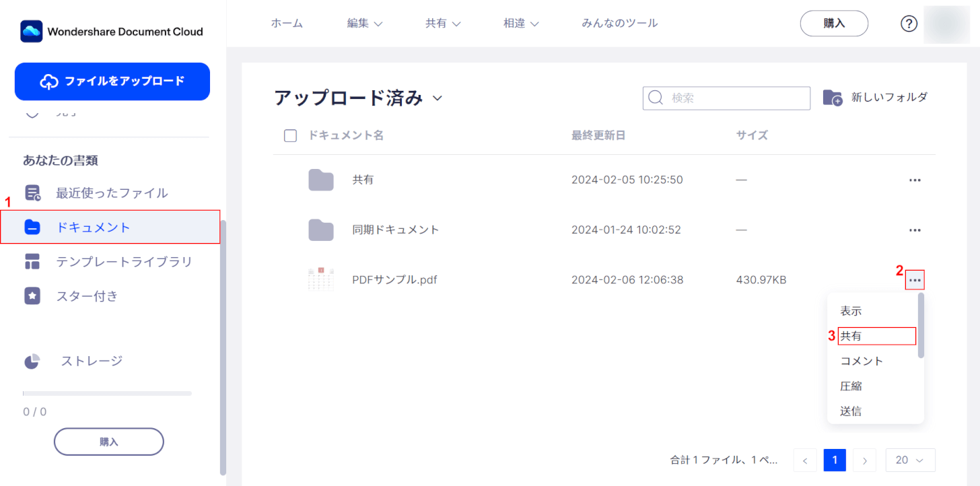Click the storage usage progress bar
Screen dimensions: 980x486
pyautogui.click(x=107, y=393)
